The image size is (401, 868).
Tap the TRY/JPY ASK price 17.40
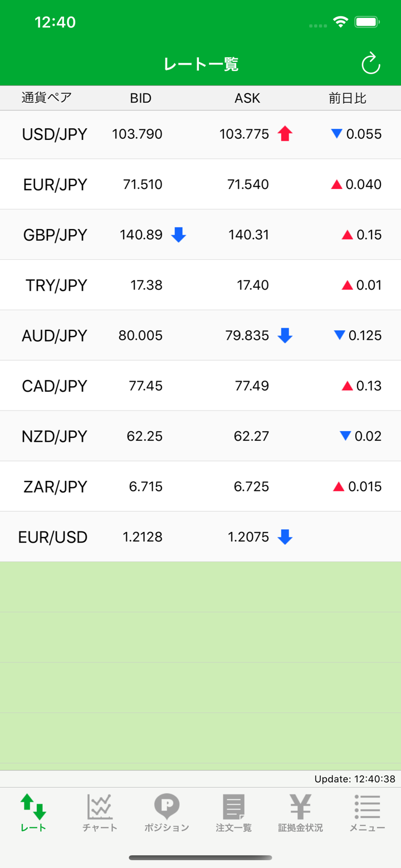click(x=252, y=285)
